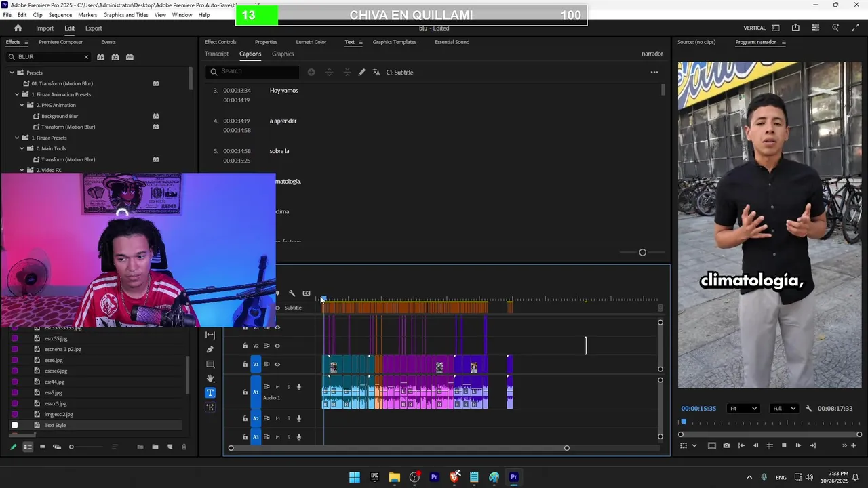Select the Hand tool
This screenshot has width=868, height=488.
[x=210, y=378]
